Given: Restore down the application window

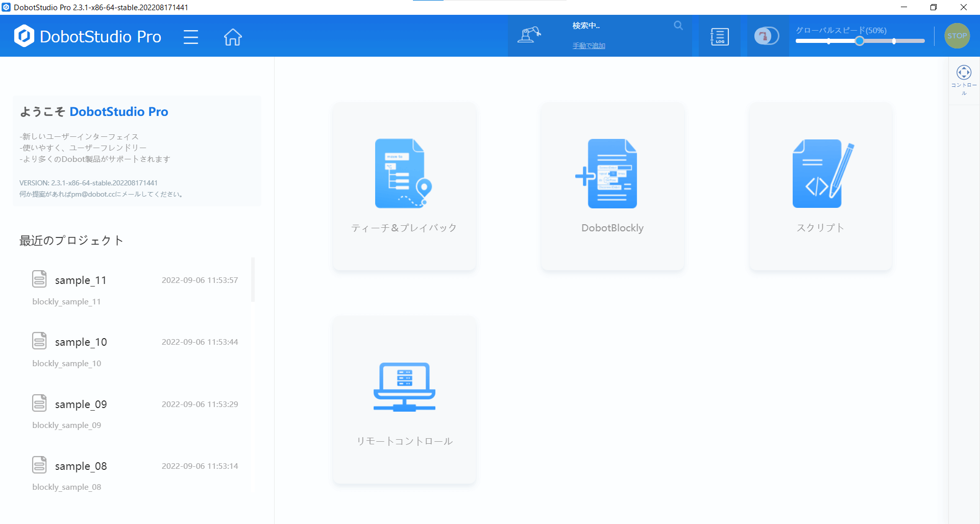Looking at the screenshot, I should (934, 7).
